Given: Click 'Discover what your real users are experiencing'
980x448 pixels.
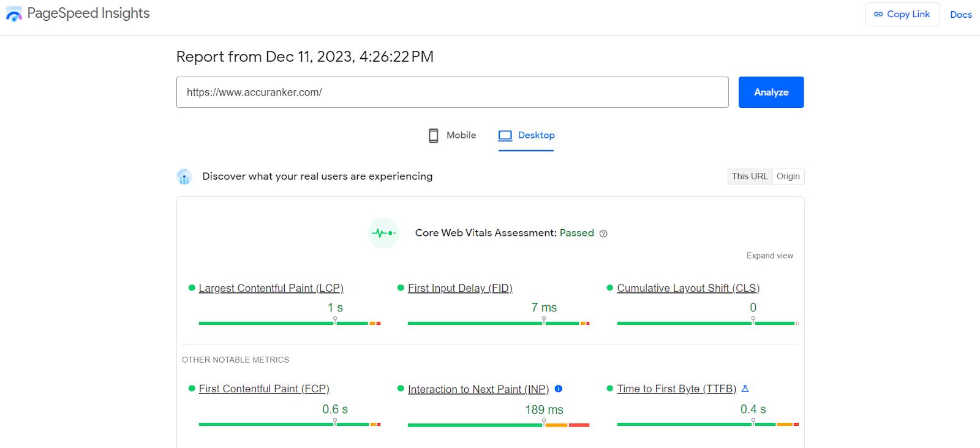Looking at the screenshot, I should pos(317,177).
